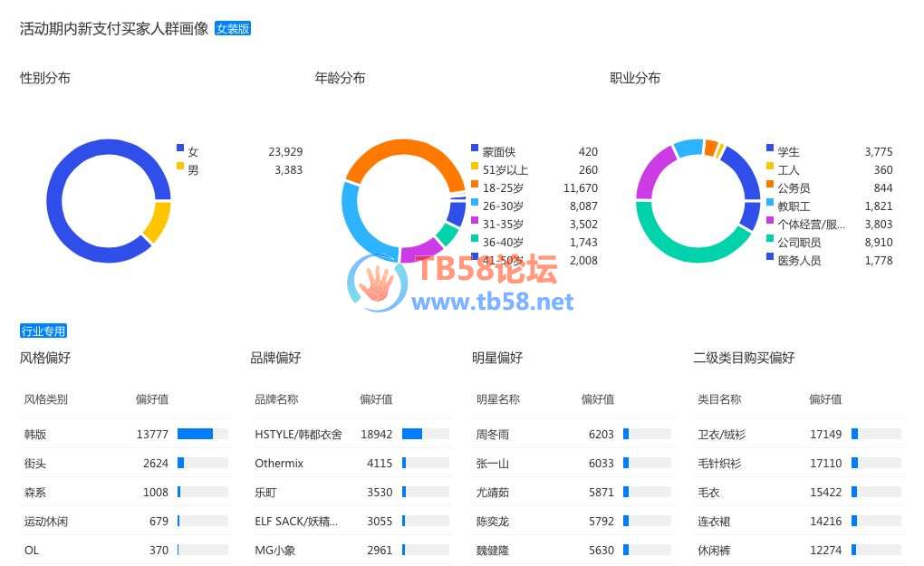
Task: Click the 风格类别 column header
Action: 45,399
